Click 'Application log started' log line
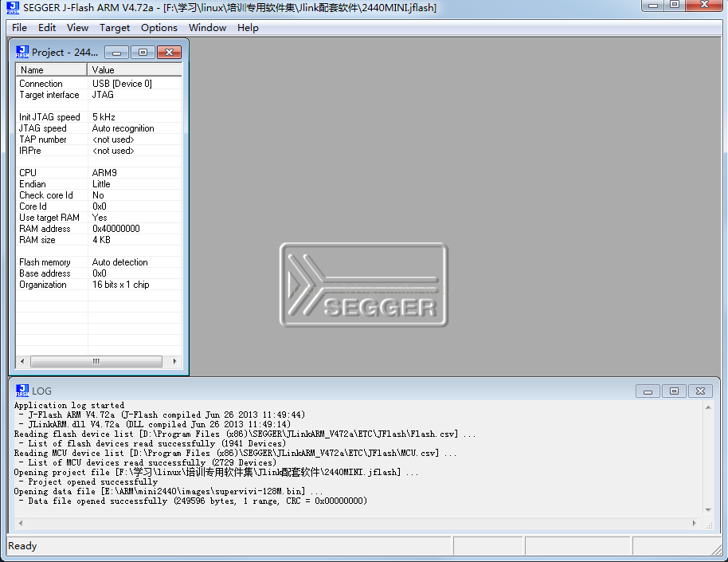Viewport: 728px width, 562px height. [x=69, y=405]
